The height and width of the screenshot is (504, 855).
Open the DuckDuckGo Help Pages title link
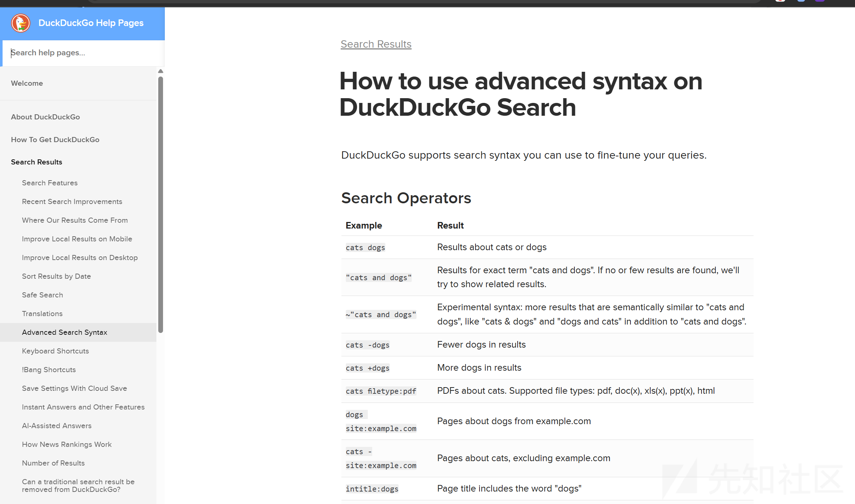pyautogui.click(x=91, y=23)
